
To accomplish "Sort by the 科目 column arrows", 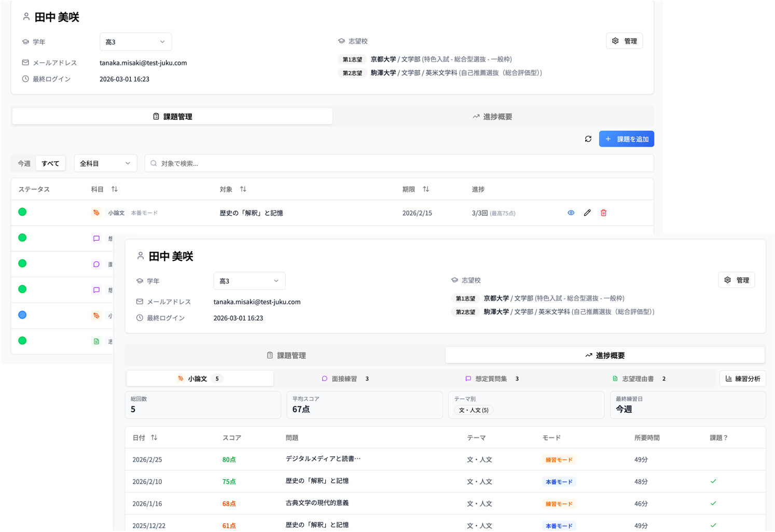I will click(115, 189).
